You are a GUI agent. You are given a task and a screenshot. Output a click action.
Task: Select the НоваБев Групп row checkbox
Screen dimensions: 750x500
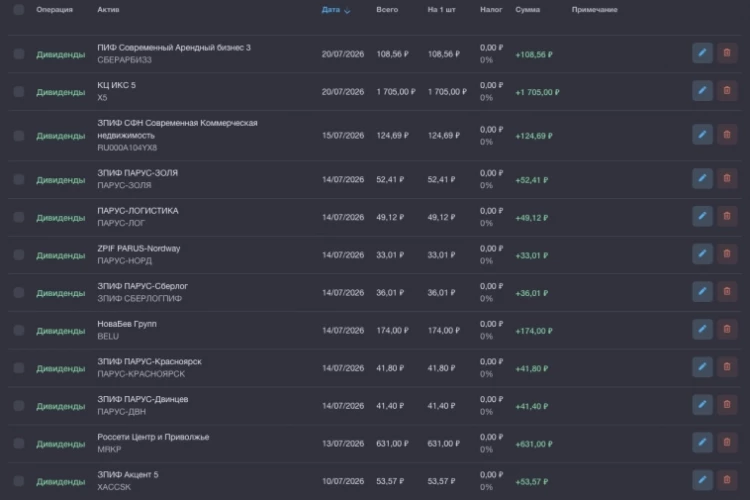[19, 330]
